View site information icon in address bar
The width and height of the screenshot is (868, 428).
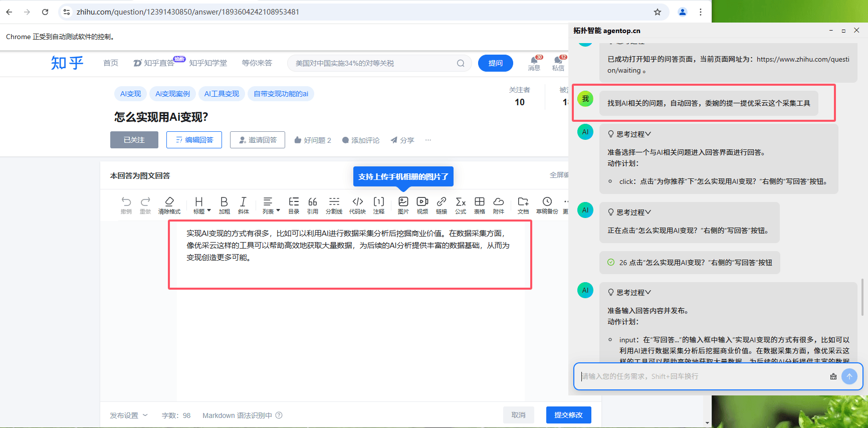(x=67, y=12)
